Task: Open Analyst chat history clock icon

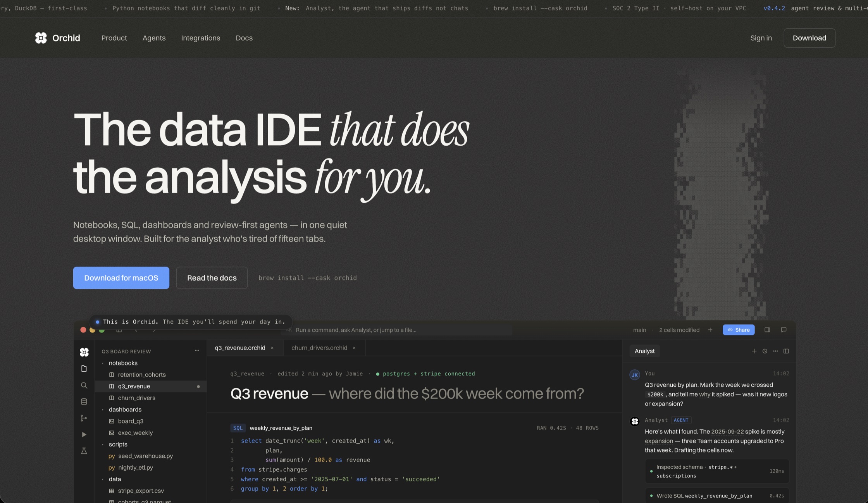Action: [765, 351]
